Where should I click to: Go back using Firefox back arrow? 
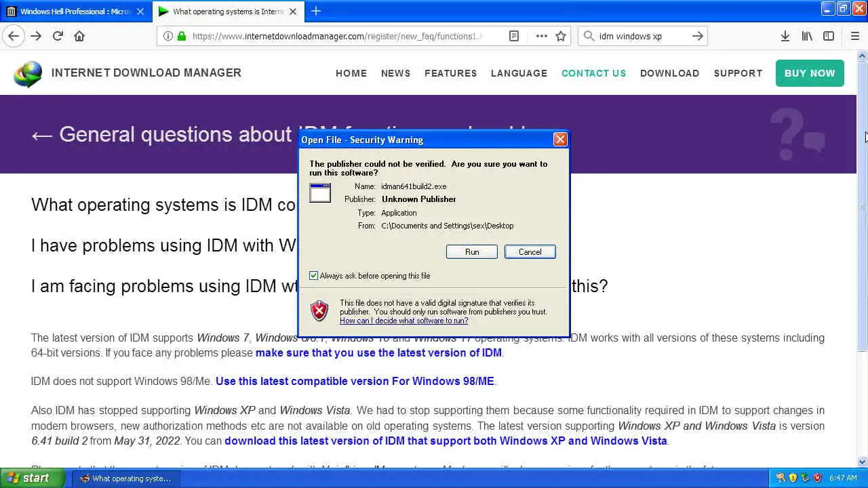click(x=13, y=36)
